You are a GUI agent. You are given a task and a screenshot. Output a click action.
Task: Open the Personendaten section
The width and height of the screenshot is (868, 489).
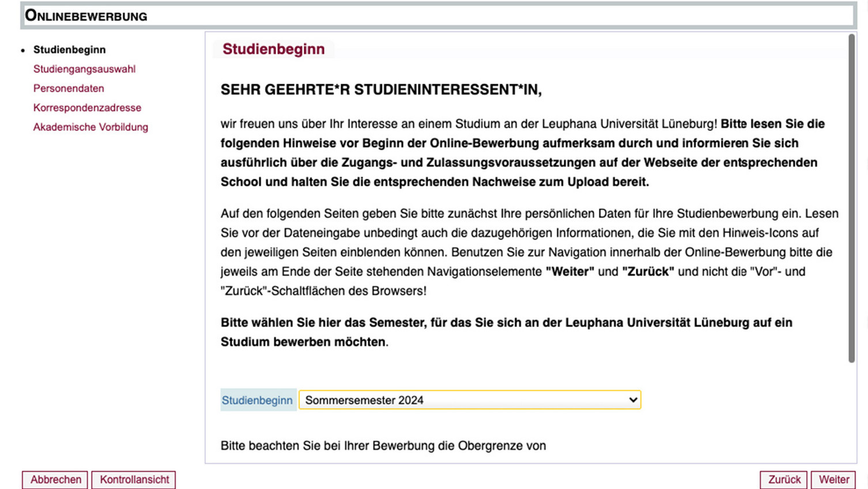point(69,88)
